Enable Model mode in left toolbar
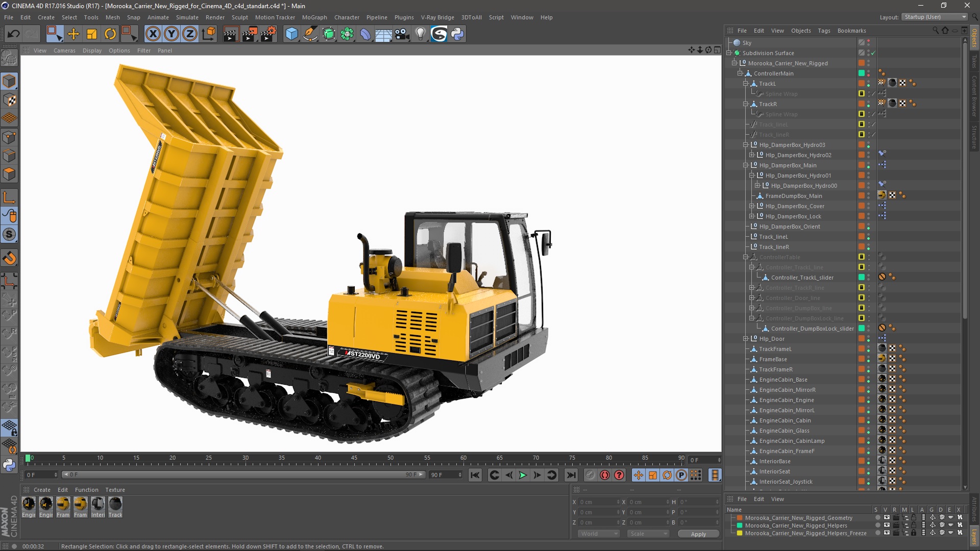Image resolution: width=980 pixels, height=551 pixels. (9, 81)
